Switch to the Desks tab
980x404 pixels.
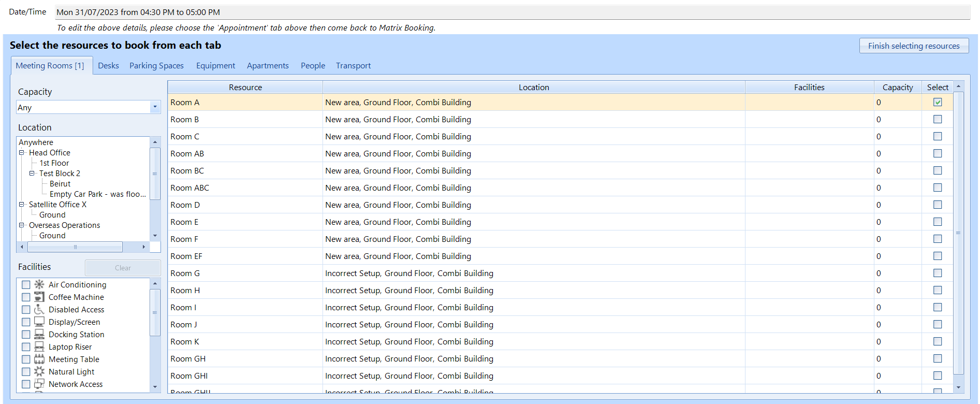tap(108, 66)
